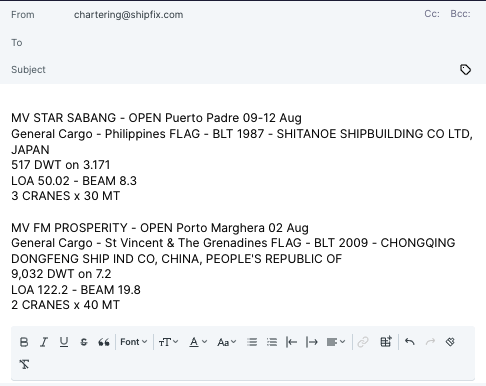Undo the last edit
This screenshot has width=486, height=386.
coord(410,342)
